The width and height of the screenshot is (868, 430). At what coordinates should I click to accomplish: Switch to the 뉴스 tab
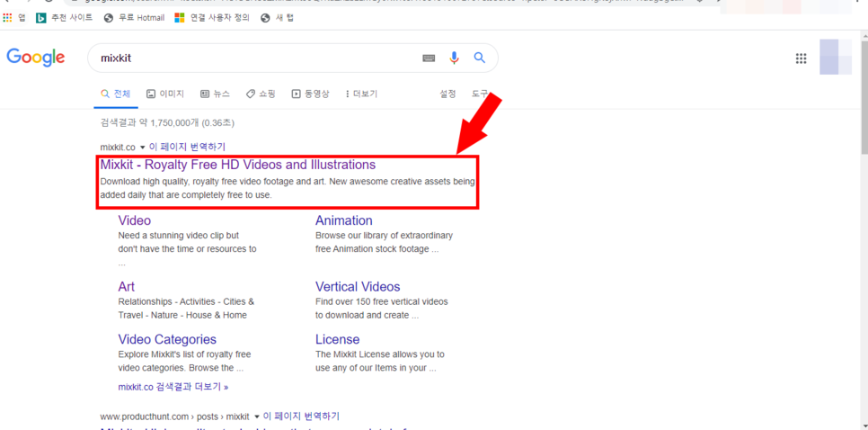point(215,94)
